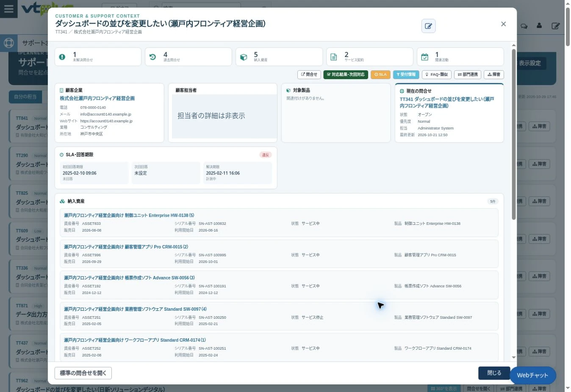Open asset ワークフローアプリ Standard CRM-0174 link
Screen dimensions: 571x392
[x=135, y=340]
